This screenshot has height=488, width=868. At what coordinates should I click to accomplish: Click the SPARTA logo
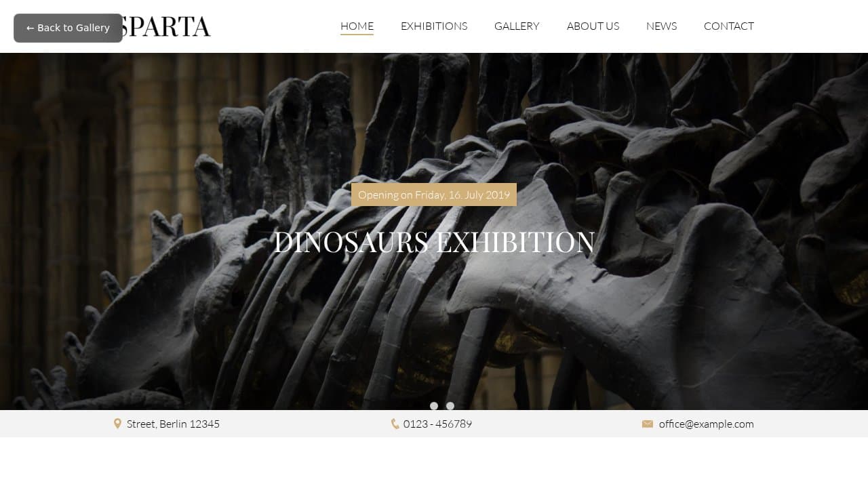[163, 26]
